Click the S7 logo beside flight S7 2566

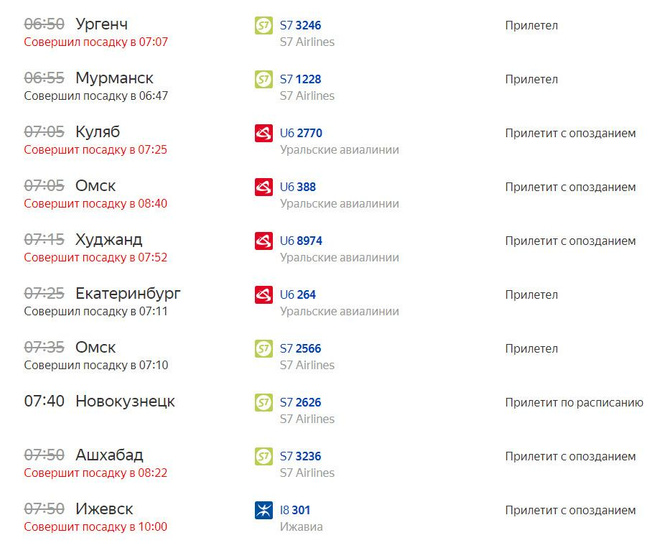[264, 349]
